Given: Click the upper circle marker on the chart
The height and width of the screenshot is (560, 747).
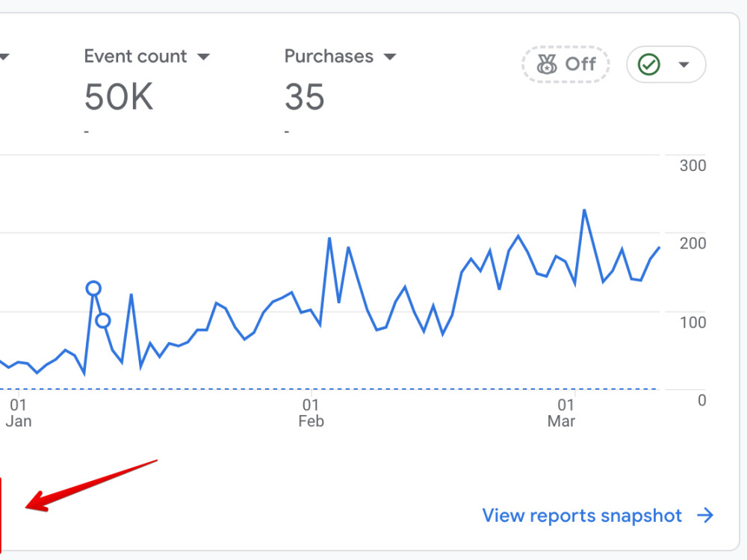Looking at the screenshot, I should 93,288.
